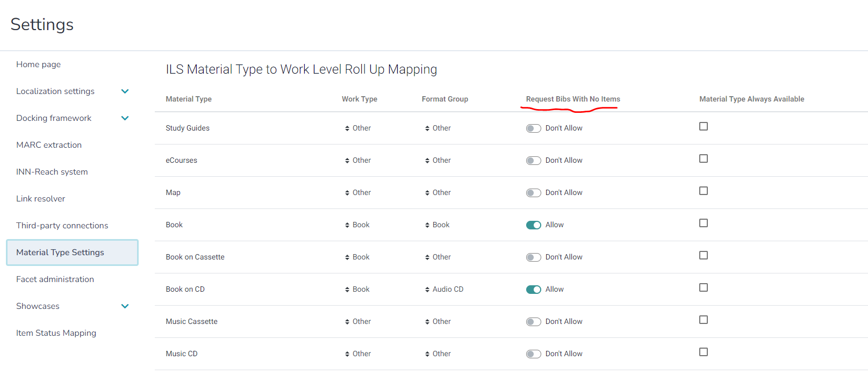
Task: Check Always Available box for eCourses
Action: 704,158
